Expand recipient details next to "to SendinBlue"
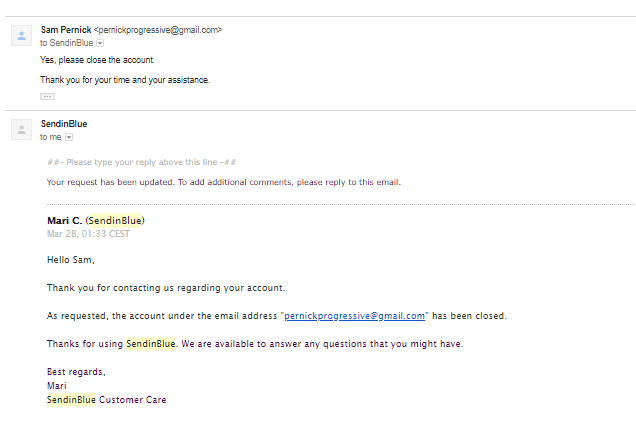Image resolution: width=636 pixels, height=425 pixels. click(x=100, y=44)
